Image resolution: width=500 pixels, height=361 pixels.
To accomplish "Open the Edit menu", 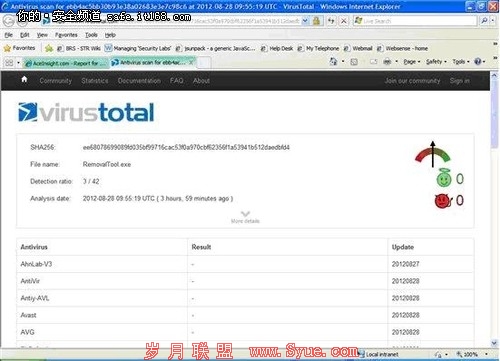I will point(25,35).
